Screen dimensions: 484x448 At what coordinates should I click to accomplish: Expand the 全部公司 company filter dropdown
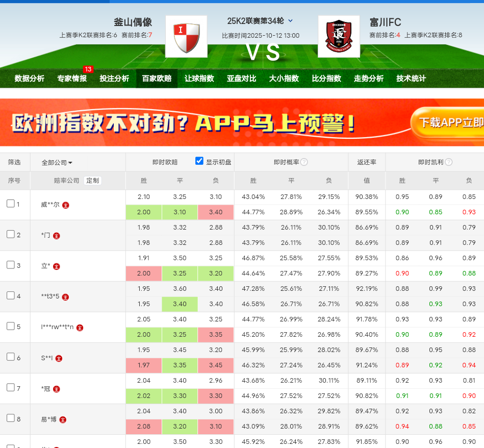(x=57, y=162)
